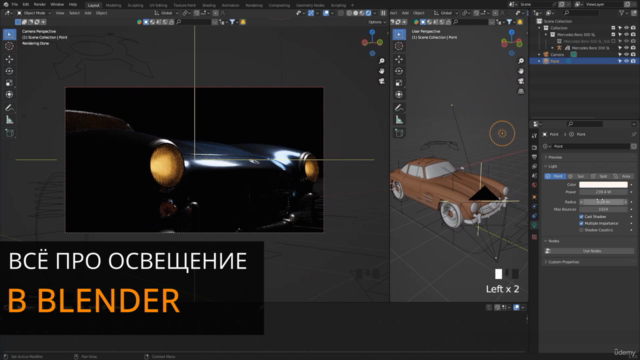Image resolution: width=640 pixels, height=360 pixels.
Task: Set light type to Area
Action: point(623,176)
